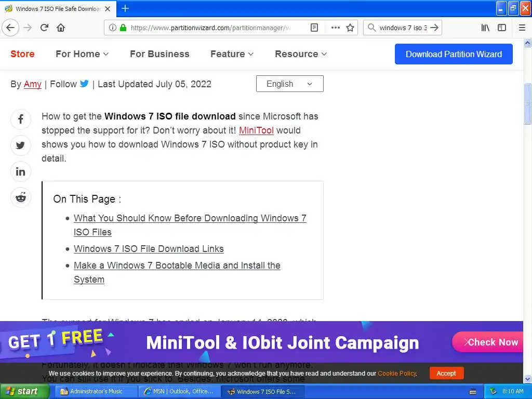532x399 pixels.
Task: Open the Library bookshelf icon
Action: point(485,28)
